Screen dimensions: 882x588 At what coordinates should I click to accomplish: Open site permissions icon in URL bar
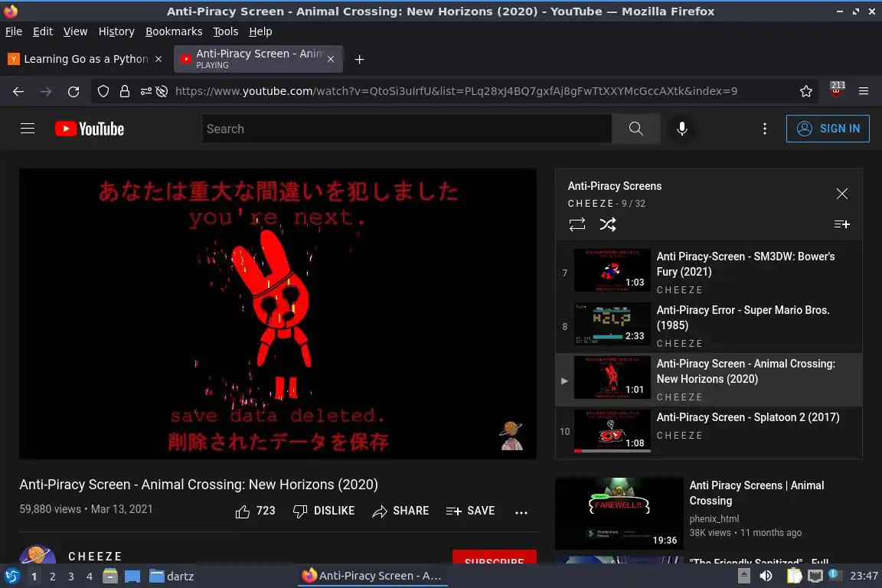(145, 91)
